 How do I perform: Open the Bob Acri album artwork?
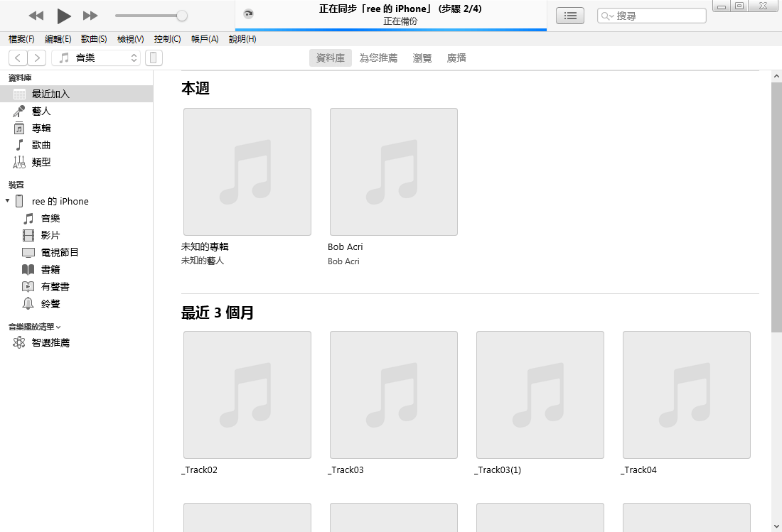coord(394,172)
